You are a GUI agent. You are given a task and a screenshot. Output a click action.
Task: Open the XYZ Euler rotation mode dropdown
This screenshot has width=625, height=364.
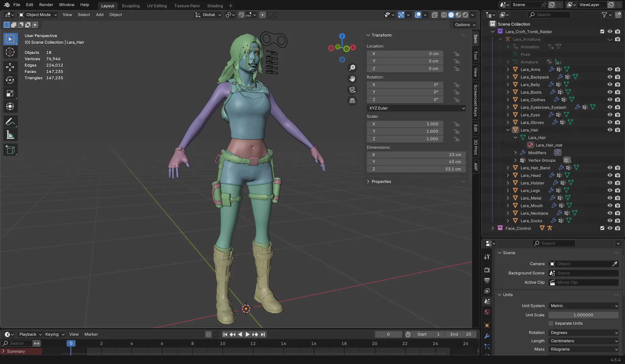416,108
